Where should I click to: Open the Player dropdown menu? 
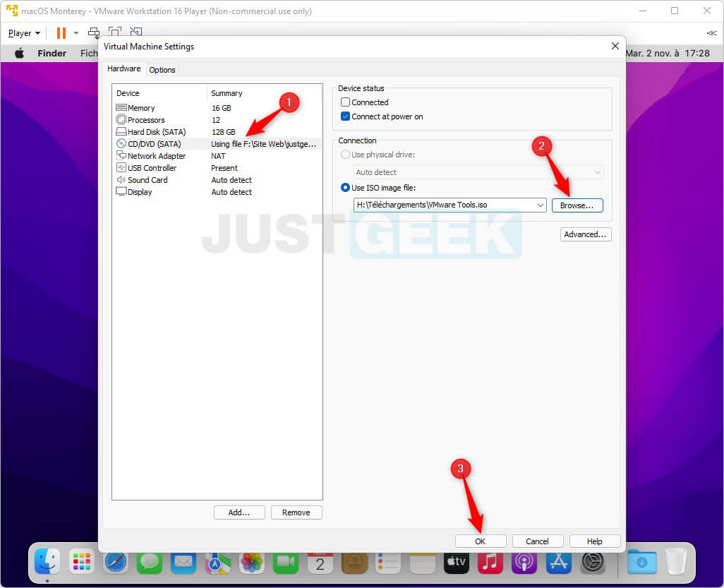(x=24, y=32)
